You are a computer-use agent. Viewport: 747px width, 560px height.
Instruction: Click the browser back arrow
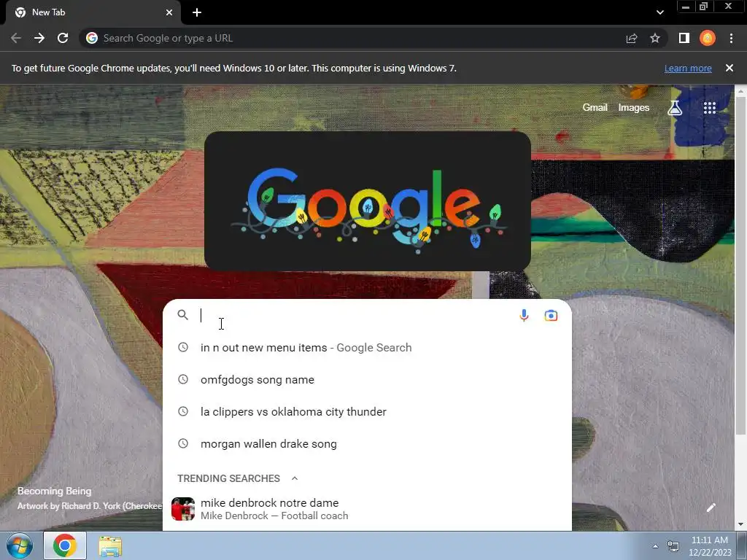16,38
